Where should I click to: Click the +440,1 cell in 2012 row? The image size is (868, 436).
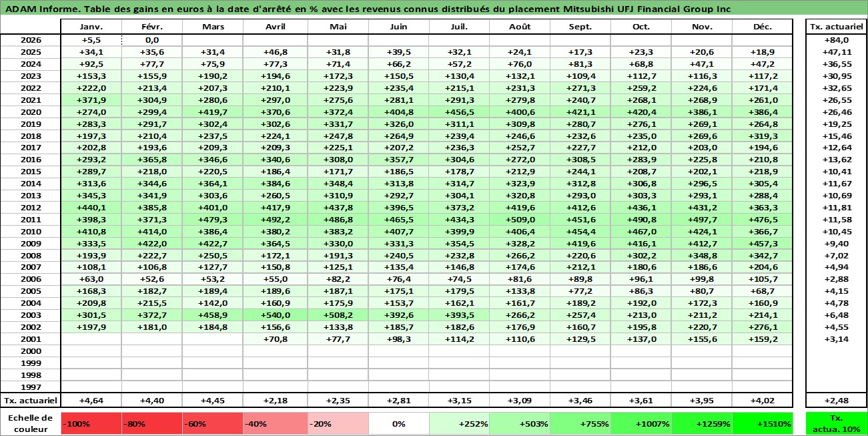pos(91,207)
